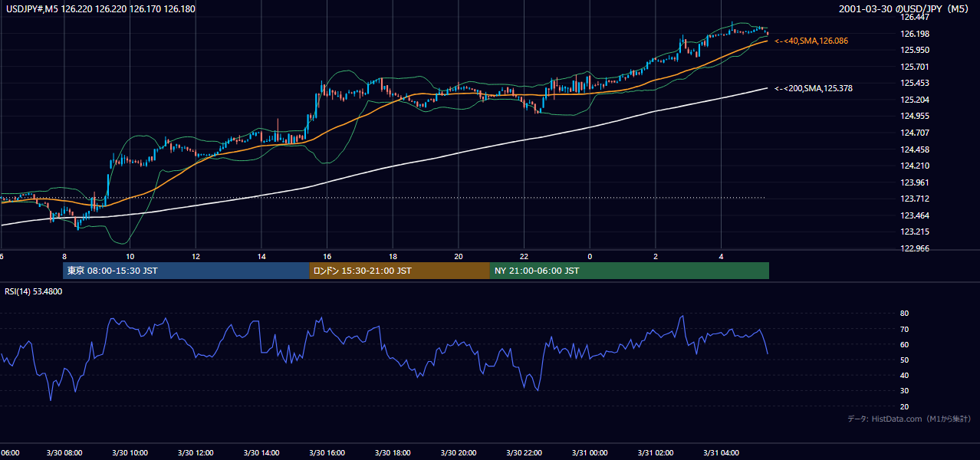Click price axis label 126.198
The image size is (980, 460).
tap(915, 34)
